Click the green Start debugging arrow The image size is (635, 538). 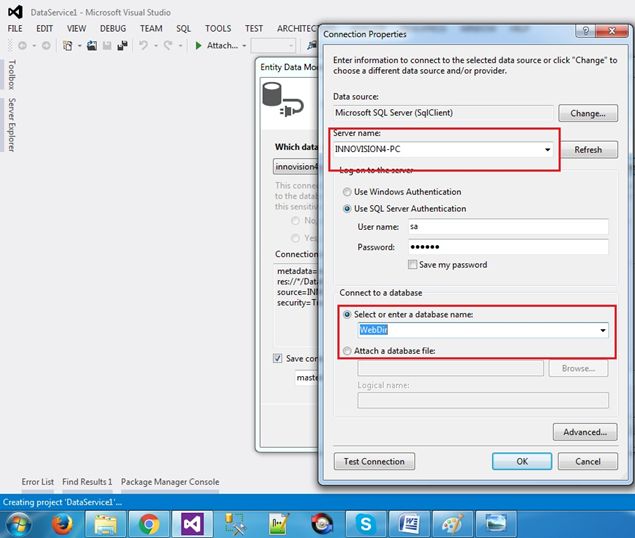(198, 45)
